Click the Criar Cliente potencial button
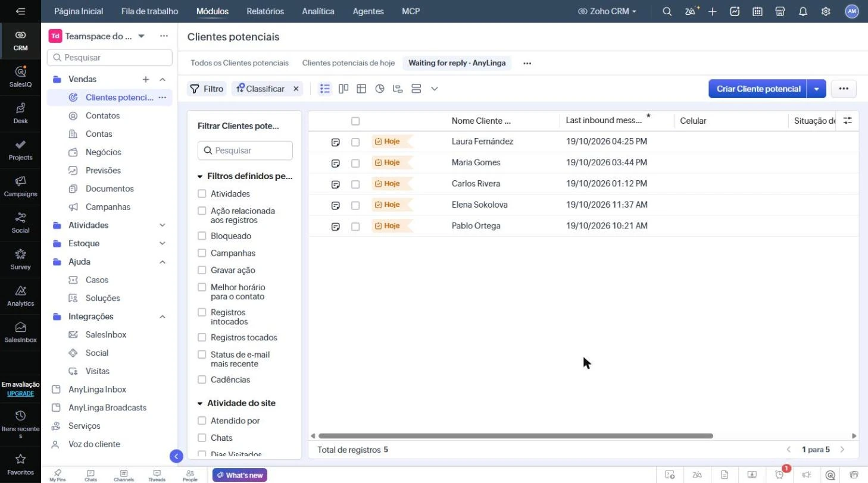Screen dimensions: 868x483 (x=758, y=89)
